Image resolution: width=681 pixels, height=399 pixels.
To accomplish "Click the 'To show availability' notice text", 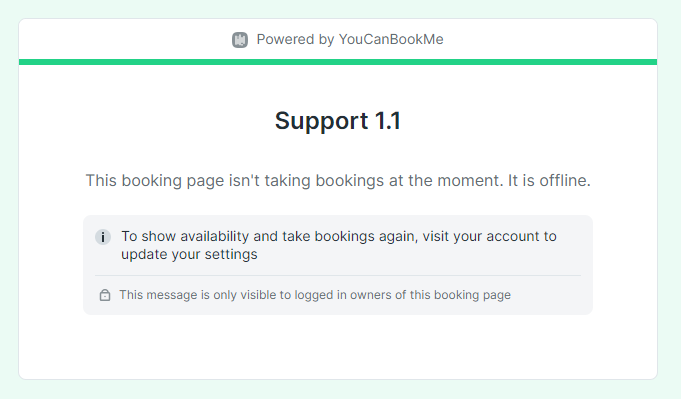I will (339, 245).
